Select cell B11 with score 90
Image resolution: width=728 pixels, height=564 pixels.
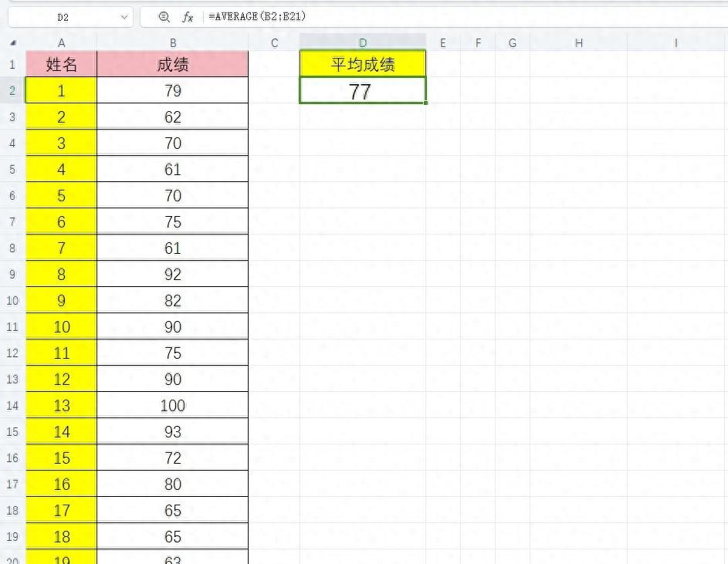pos(173,326)
